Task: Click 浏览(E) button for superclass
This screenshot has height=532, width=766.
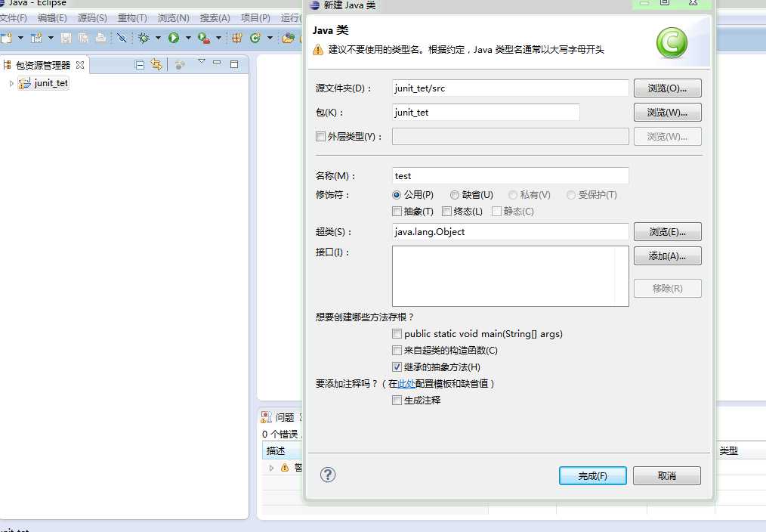Action: pos(667,232)
